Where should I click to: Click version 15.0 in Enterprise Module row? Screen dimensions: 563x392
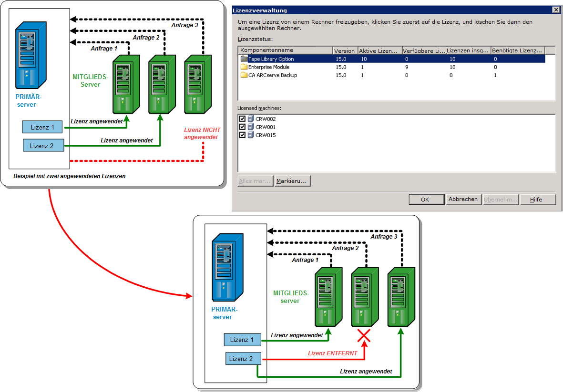(x=341, y=67)
